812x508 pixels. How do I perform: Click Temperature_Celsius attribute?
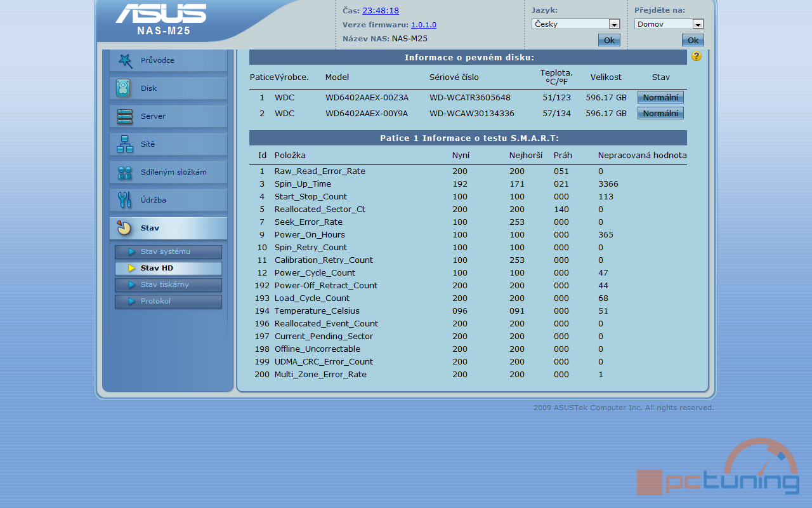point(317,311)
